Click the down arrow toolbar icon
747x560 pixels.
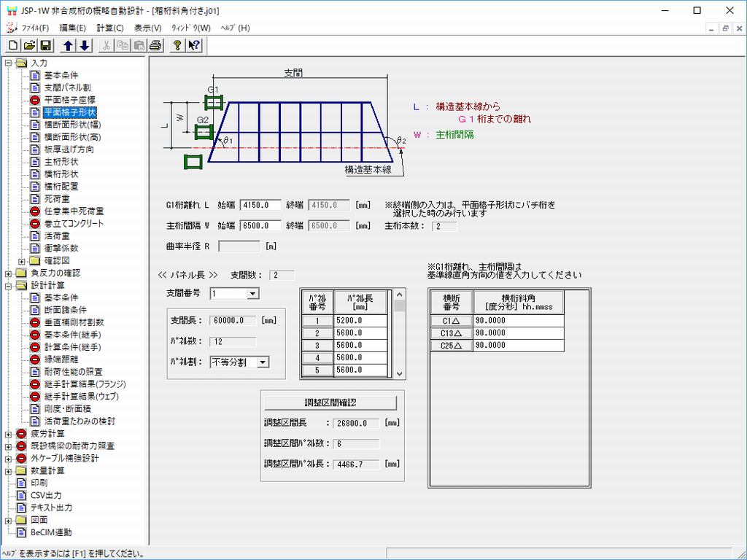tap(84, 45)
